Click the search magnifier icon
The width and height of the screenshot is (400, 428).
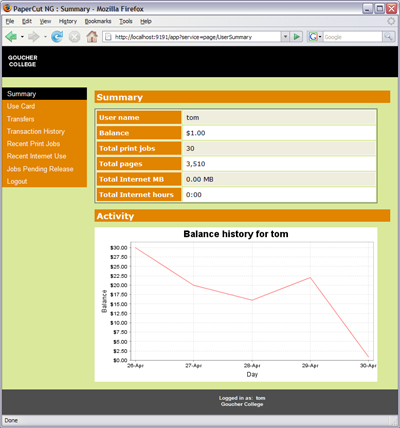(388, 37)
